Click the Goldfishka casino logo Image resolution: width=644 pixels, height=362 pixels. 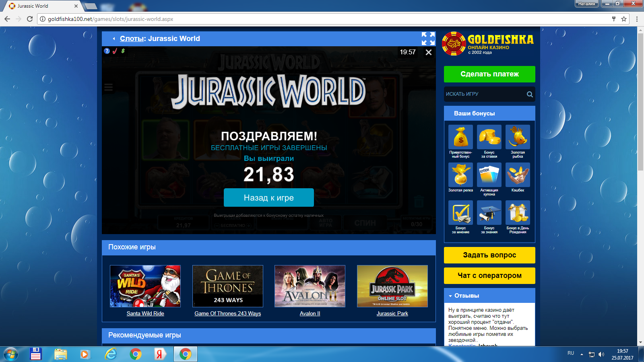(488, 43)
